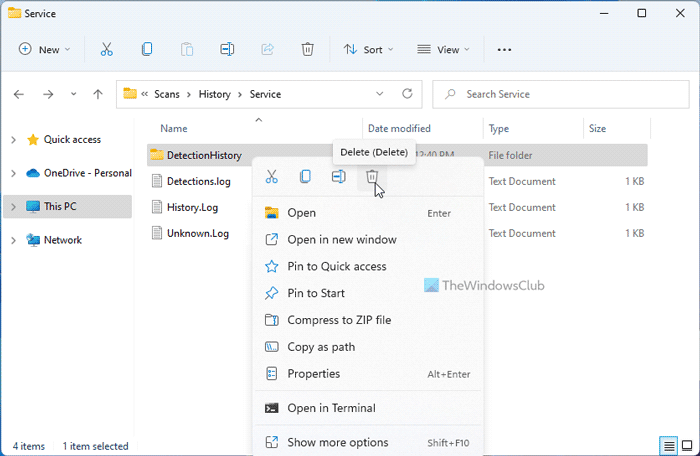The width and height of the screenshot is (700, 456).
Task: Click the Unknown.Log file icon
Action: click(157, 233)
